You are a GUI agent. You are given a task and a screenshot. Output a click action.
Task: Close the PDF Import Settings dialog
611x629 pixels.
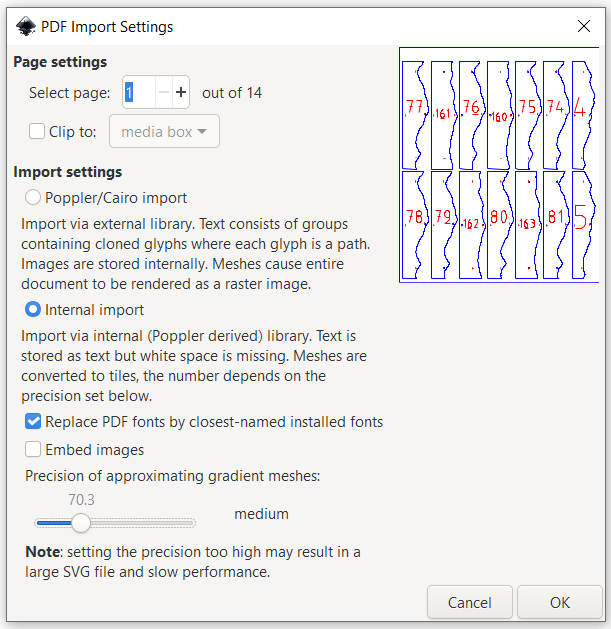[583, 26]
